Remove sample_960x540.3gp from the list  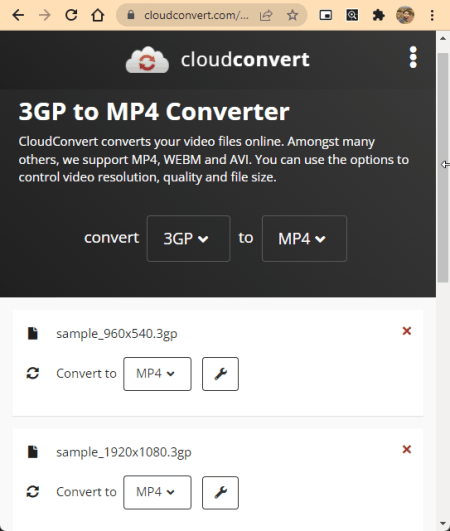tap(407, 331)
